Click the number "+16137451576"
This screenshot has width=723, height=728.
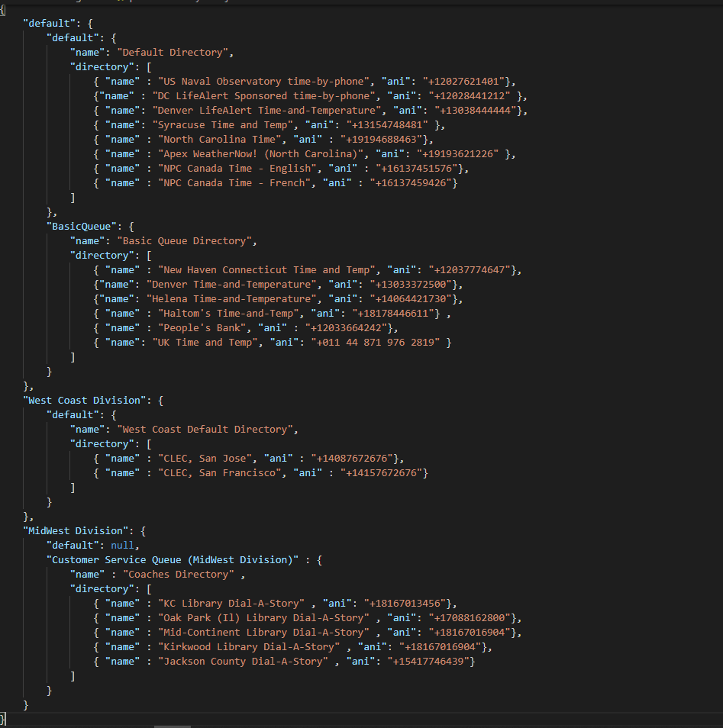[x=416, y=169]
